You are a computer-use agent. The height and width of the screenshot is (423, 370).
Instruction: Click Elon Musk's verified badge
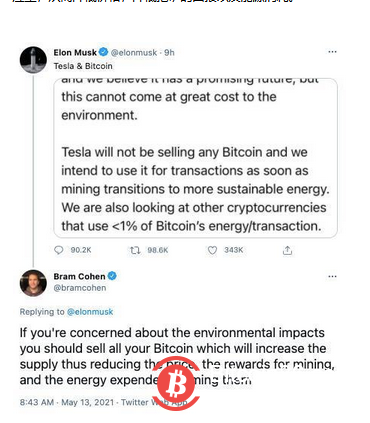pos(104,52)
